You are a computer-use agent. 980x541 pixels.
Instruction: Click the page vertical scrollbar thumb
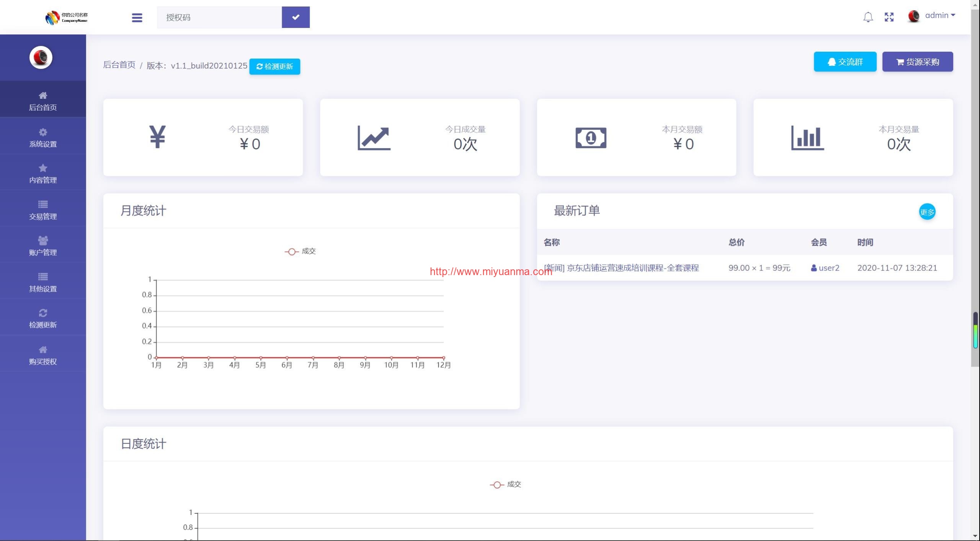(975, 188)
